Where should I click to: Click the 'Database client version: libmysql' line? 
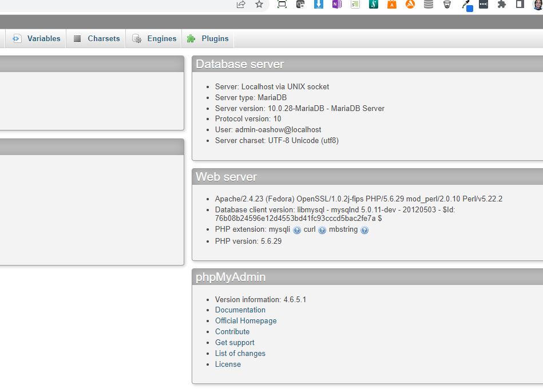pyautogui.click(x=335, y=213)
